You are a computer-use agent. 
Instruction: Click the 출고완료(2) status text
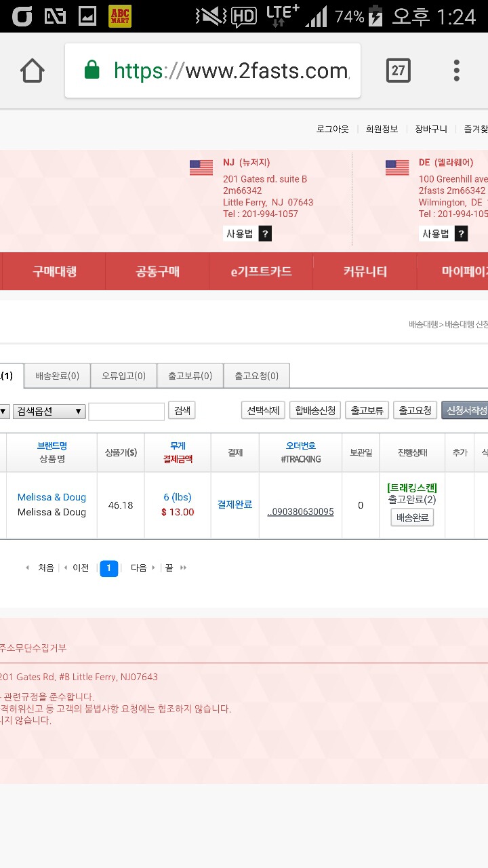tap(412, 500)
